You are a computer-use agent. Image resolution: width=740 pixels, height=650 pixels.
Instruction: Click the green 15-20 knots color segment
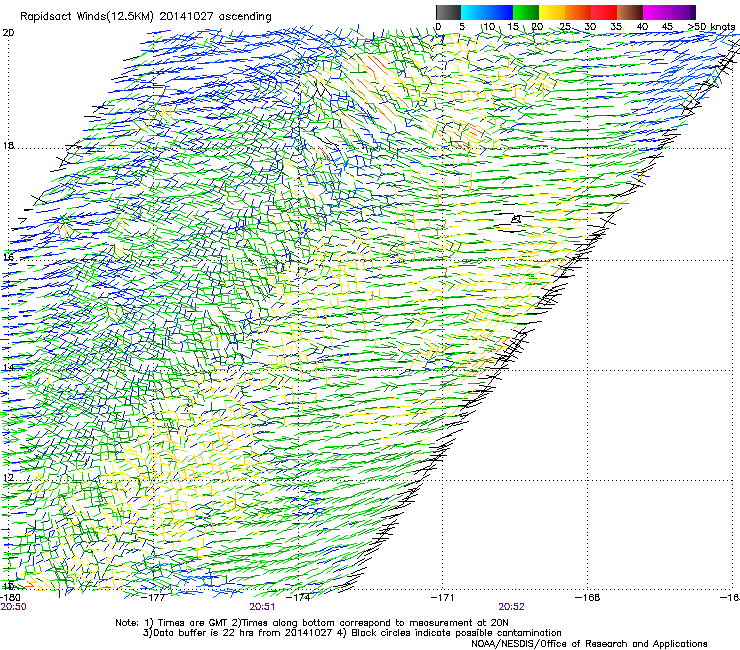(x=526, y=12)
